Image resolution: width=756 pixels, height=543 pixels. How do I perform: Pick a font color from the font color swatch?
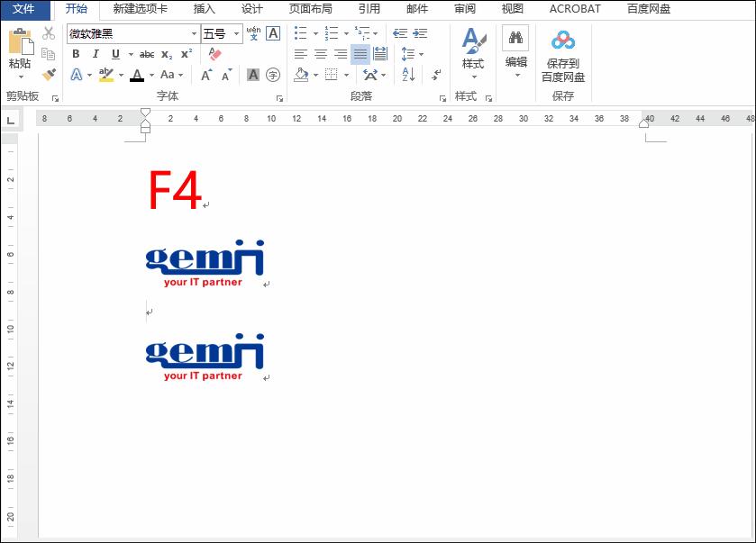point(138,74)
